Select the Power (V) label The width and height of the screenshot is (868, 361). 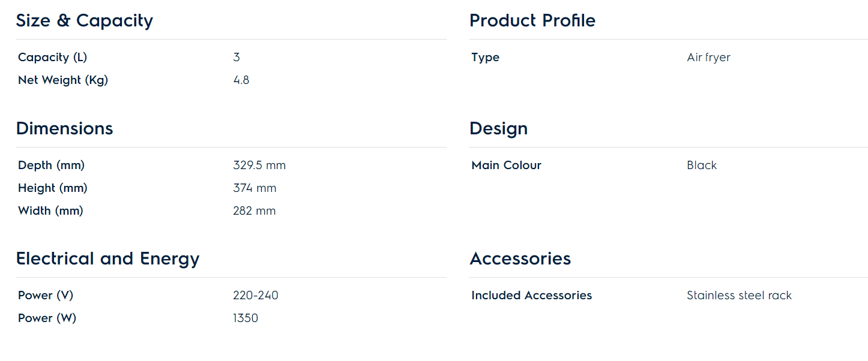pyautogui.click(x=46, y=296)
